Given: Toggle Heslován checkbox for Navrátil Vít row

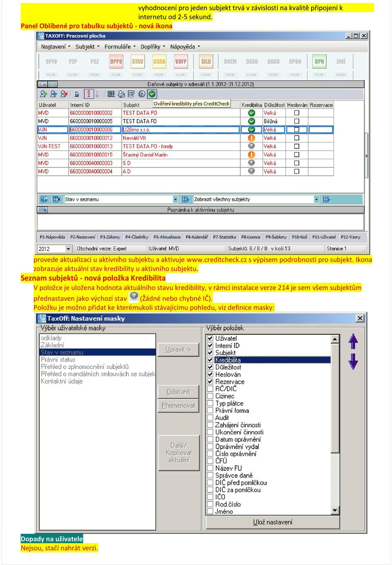Looking at the screenshot, I should [x=297, y=138].
